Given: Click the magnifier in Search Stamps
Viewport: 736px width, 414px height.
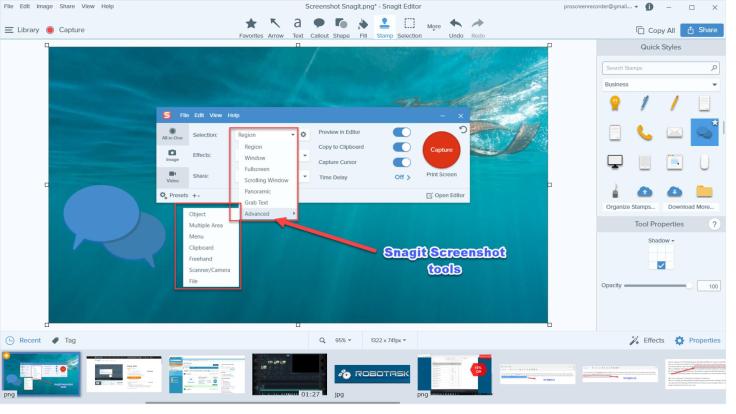Looking at the screenshot, I should click(x=713, y=68).
